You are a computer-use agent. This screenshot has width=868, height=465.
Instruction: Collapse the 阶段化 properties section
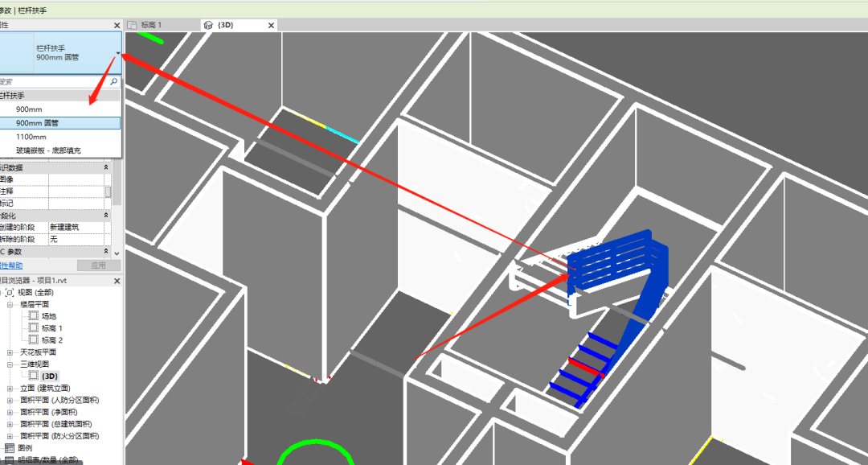tap(106, 216)
